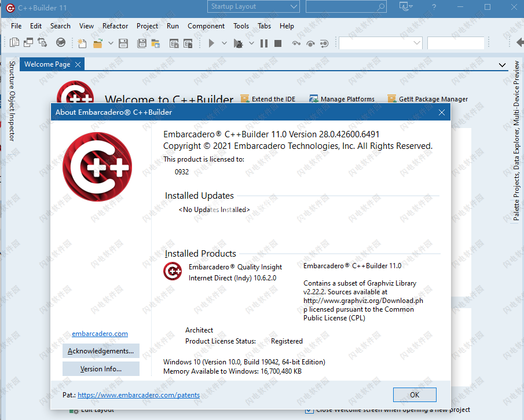The image size is (524, 420).
Task: Click the empty input field right of combo box
Action: [456, 43]
